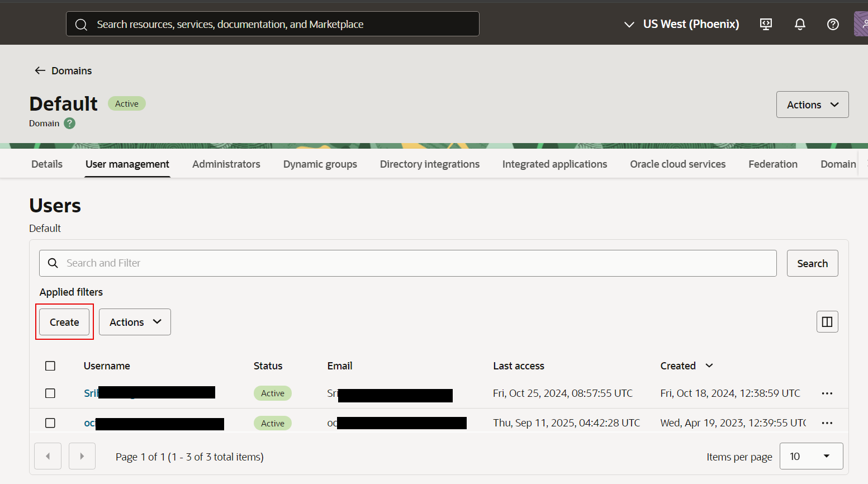Image resolution: width=868 pixels, height=484 pixels.
Task: Open the help question mark icon in header
Action: pyautogui.click(x=833, y=24)
